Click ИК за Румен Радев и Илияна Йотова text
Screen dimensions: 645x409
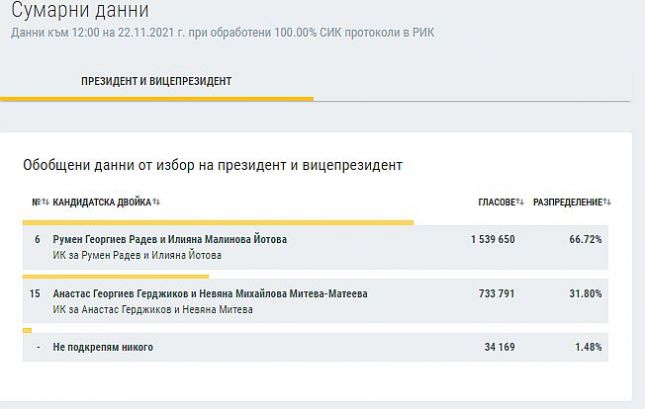point(137,255)
